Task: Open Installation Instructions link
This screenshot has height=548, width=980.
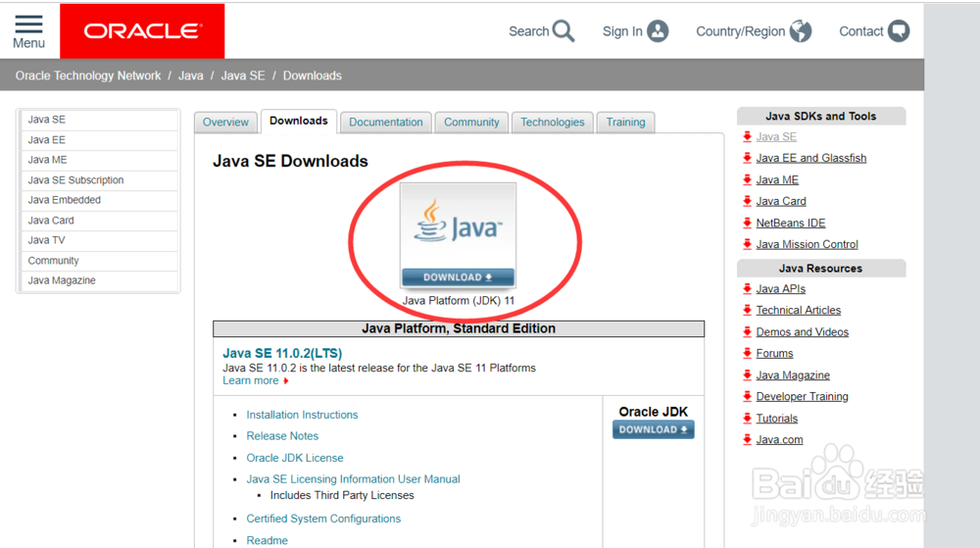Action: tap(302, 415)
